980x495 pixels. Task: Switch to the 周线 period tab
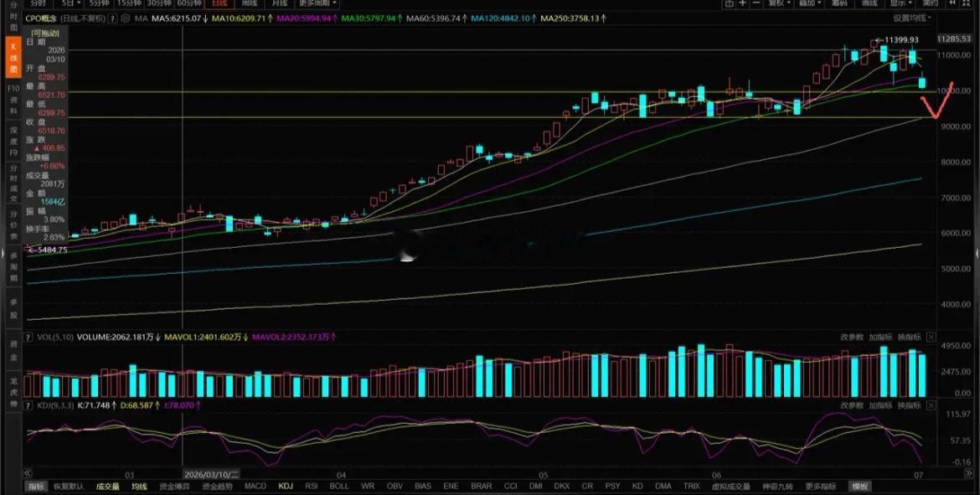(250, 3)
